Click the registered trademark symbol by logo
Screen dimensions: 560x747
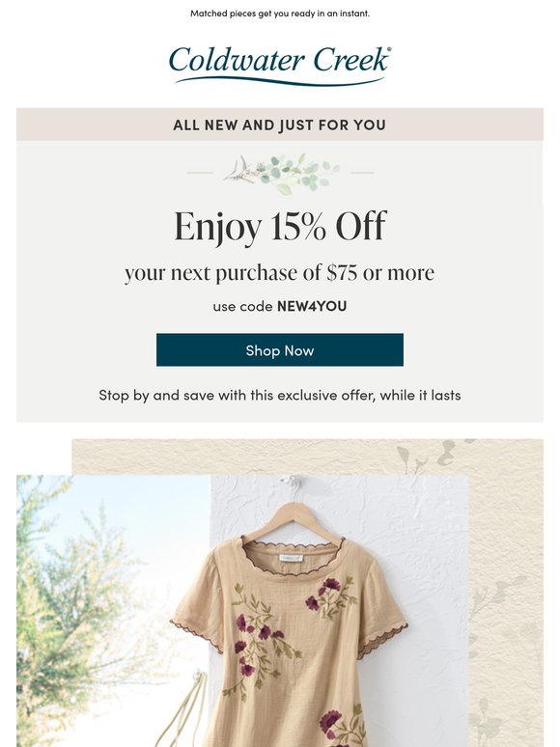point(389,48)
